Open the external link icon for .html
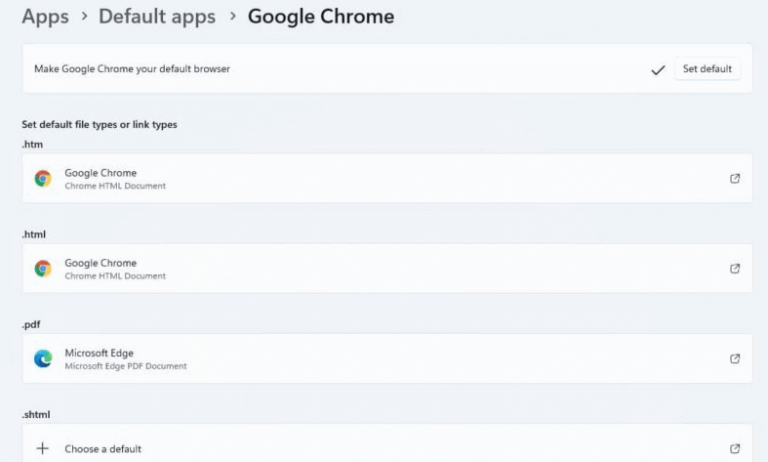Viewport: 768px width, 462px height. click(735, 269)
